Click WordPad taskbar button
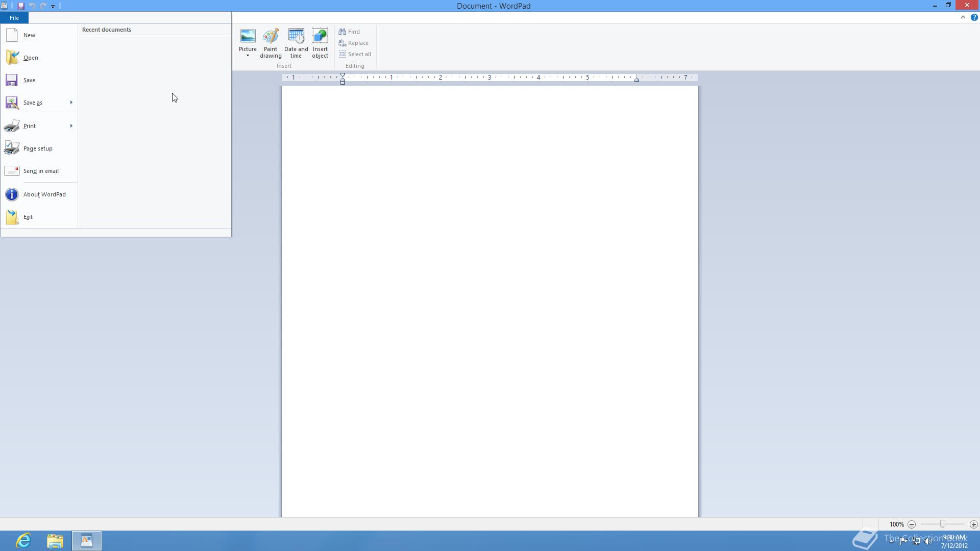This screenshot has width=980, height=551. (87, 541)
